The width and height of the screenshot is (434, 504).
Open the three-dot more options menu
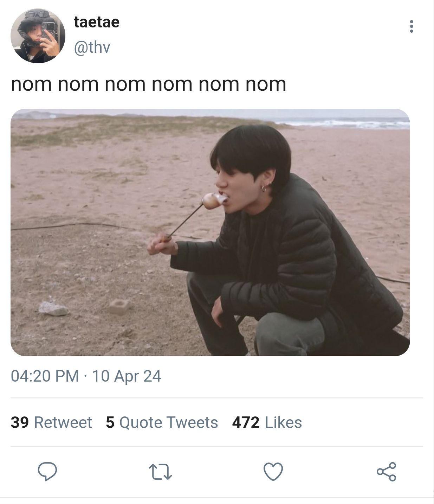[x=411, y=26]
